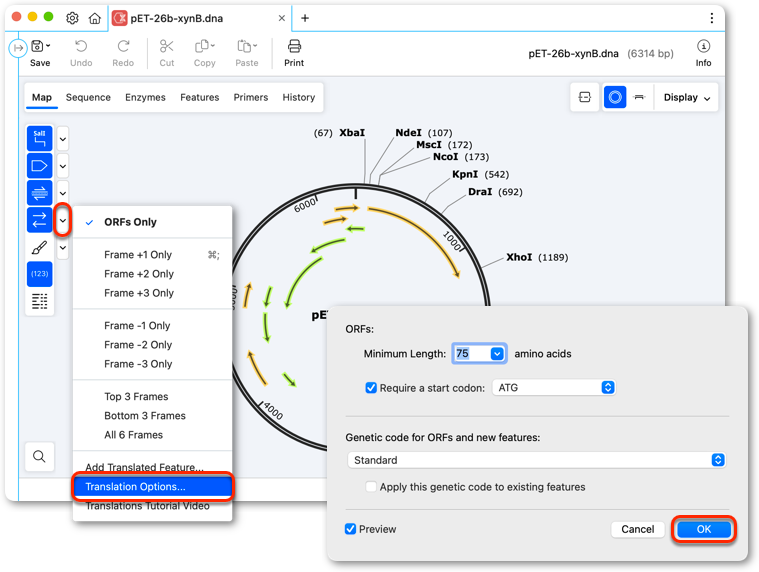This screenshot has width=759, height=572.
Task: Choose All 6 Frames menu item
Action: [152, 435]
